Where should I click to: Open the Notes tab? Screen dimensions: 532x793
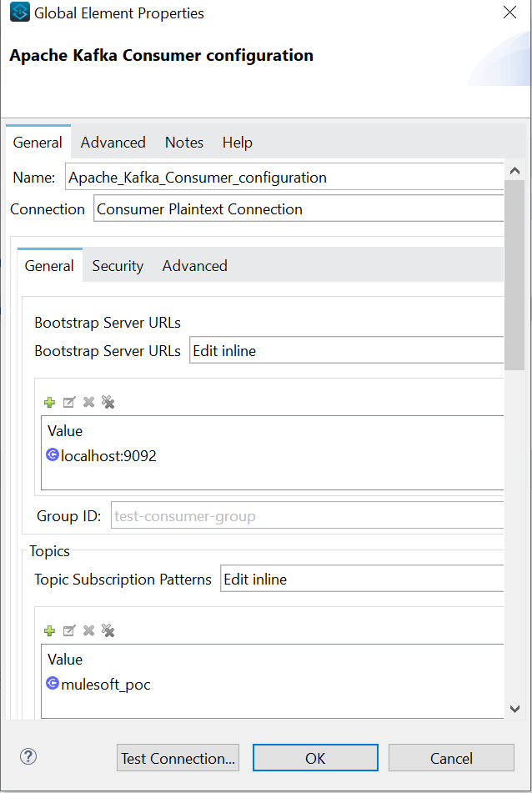pos(183,143)
